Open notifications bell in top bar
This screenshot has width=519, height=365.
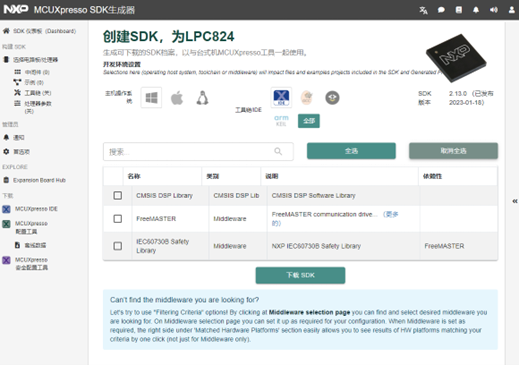click(x=476, y=10)
